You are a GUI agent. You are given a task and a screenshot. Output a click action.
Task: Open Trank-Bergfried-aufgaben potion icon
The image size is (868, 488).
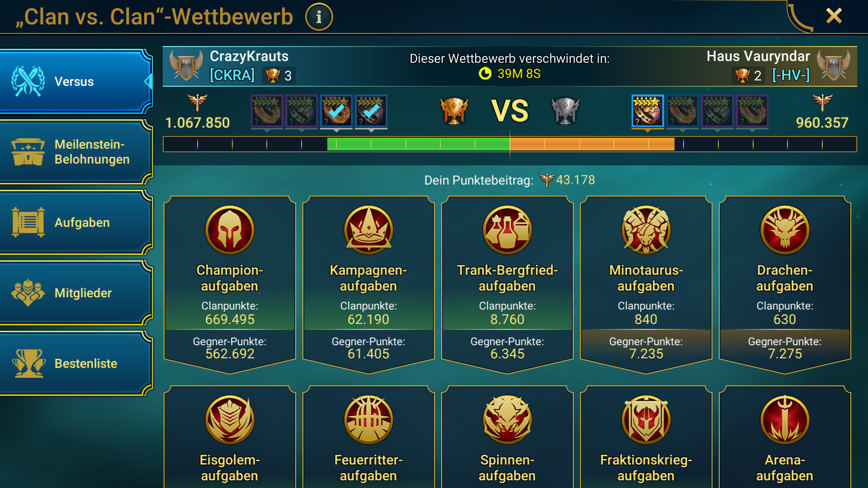[x=507, y=230]
